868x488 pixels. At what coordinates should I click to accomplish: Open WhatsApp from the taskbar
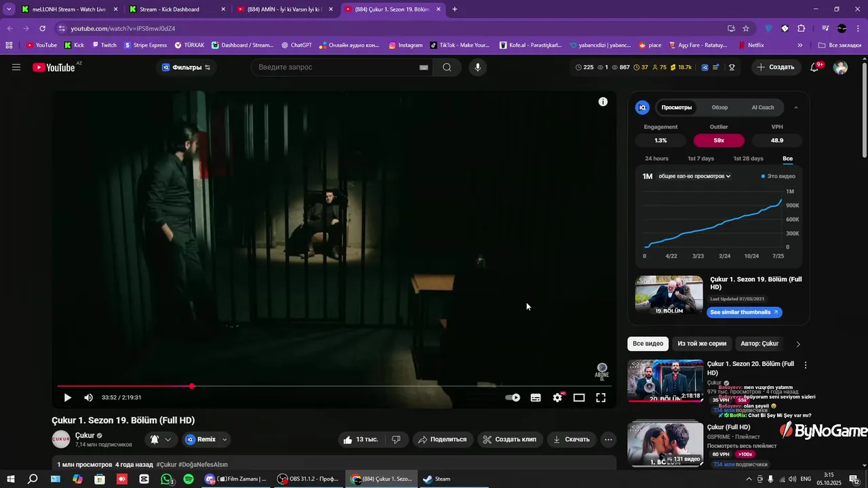(167, 479)
